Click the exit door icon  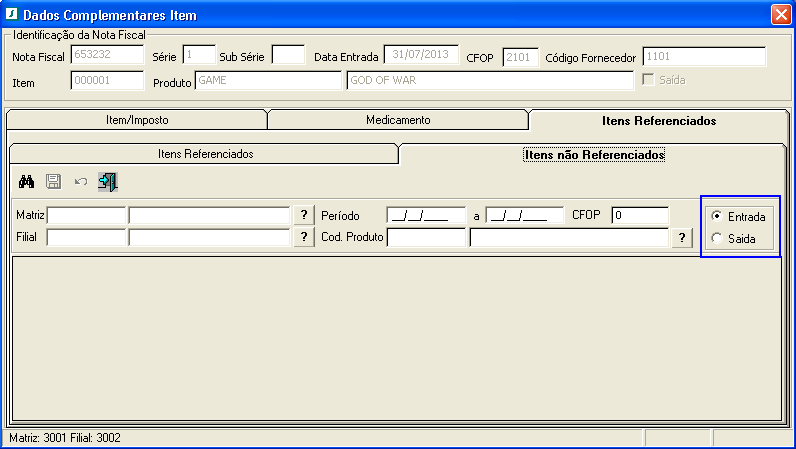tap(108, 182)
